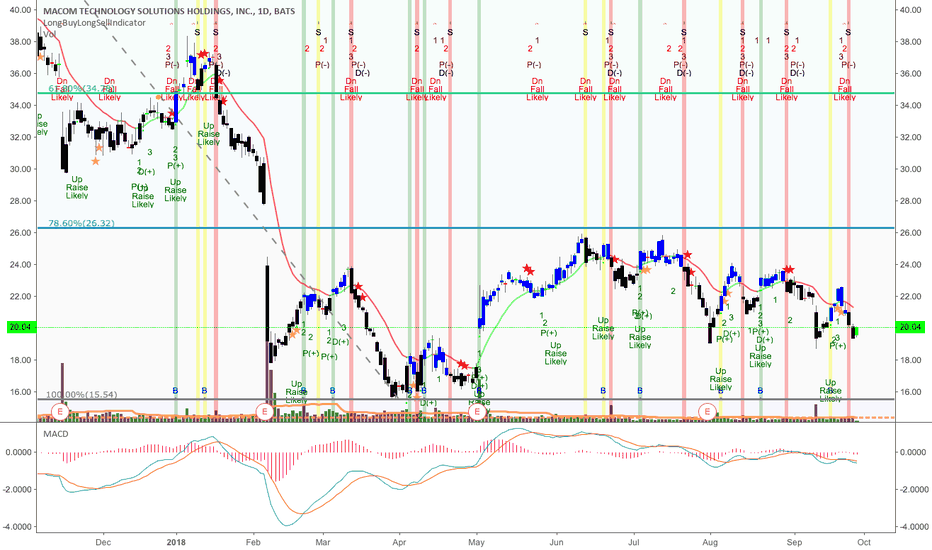
Task: Click the MACD pane label
Action: 56,433
